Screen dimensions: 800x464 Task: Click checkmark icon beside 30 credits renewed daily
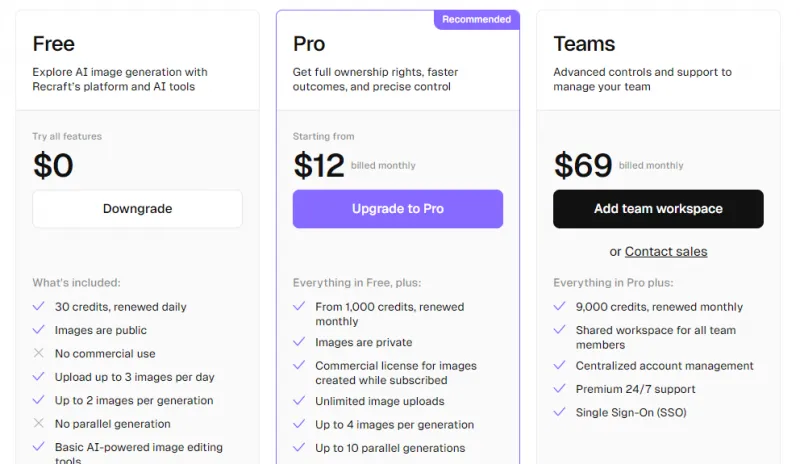(39, 307)
